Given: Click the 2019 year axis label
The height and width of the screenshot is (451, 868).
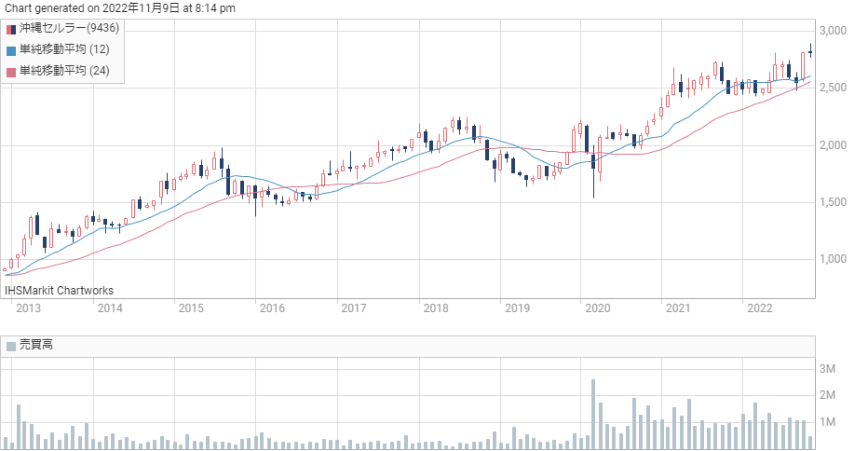Looking at the screenshot, I should [x=517, y=308].
